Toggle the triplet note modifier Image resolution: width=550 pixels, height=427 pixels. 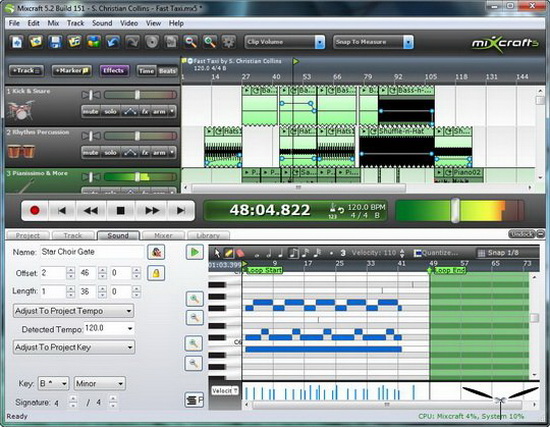click(x=343, y=253)
